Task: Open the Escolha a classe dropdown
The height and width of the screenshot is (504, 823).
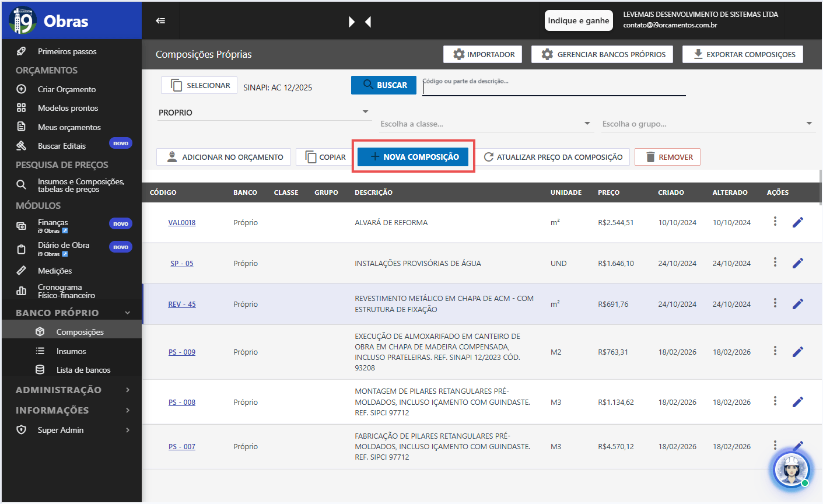Action: tap(486, 124)
